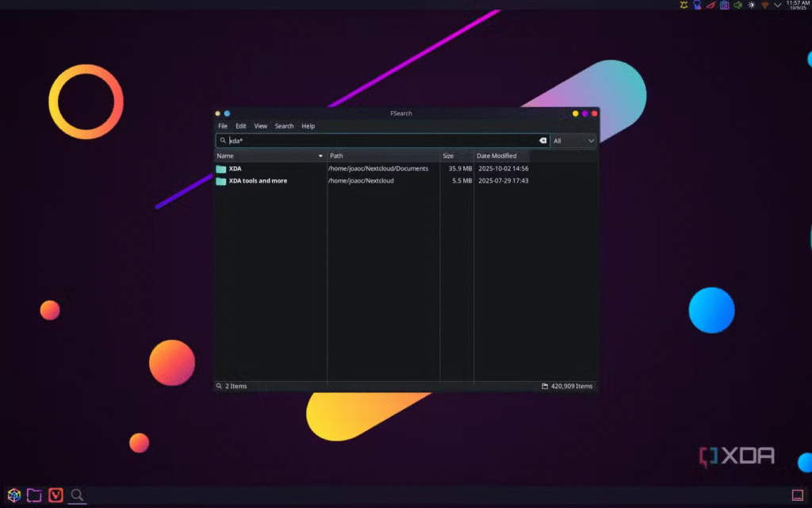Click the show desktop icon at taskbar's right end

pyautogui.click(x=798, y=495)
